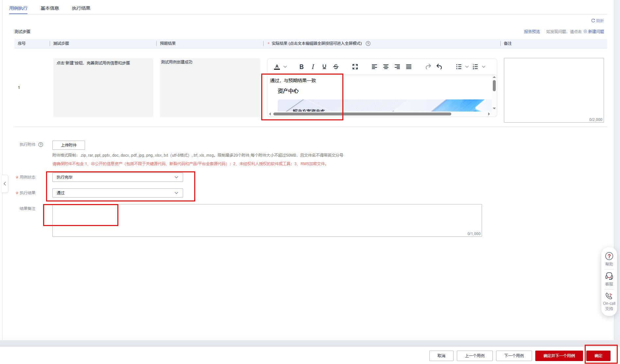Screen dimensions: 620x364
Task: Click expected result 测试用例创建成功
Action: point(177,62)
